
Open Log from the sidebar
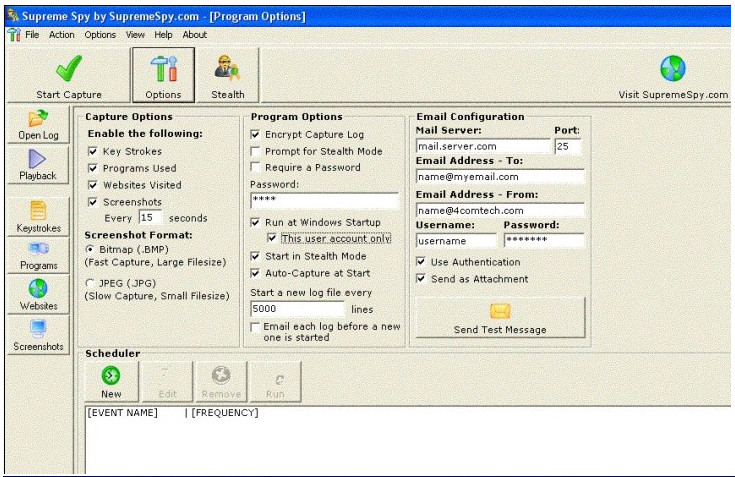tap(38, 125)
